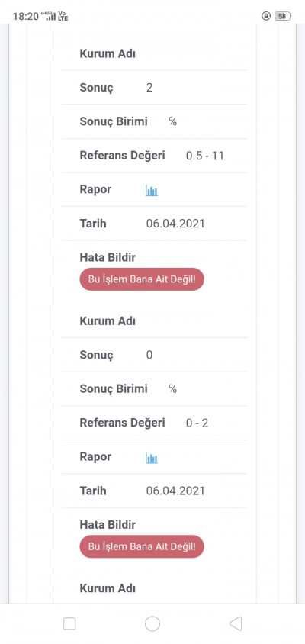Tap the first Hata Bildir label
The image size is (305, 644).
coord(108,257)
